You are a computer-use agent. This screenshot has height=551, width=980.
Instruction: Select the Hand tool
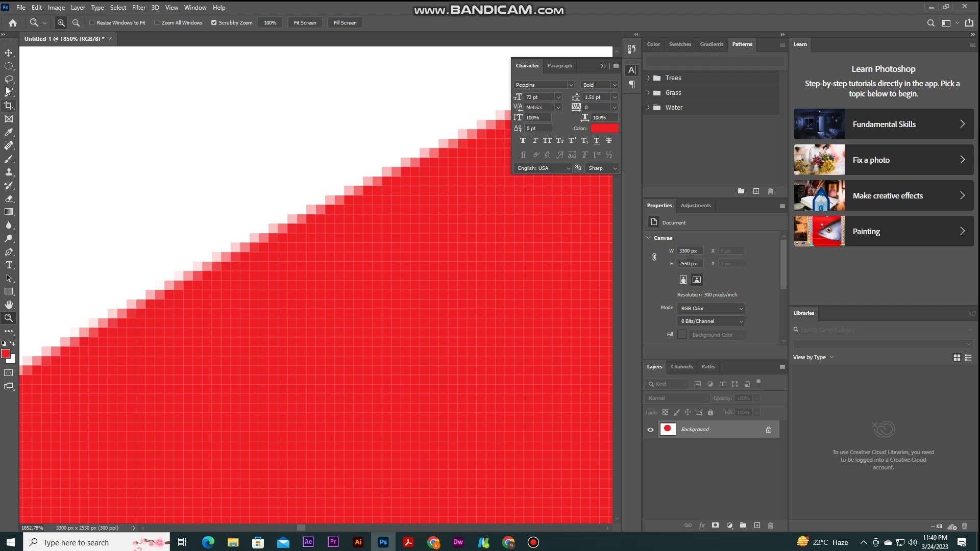pos(9,305)
